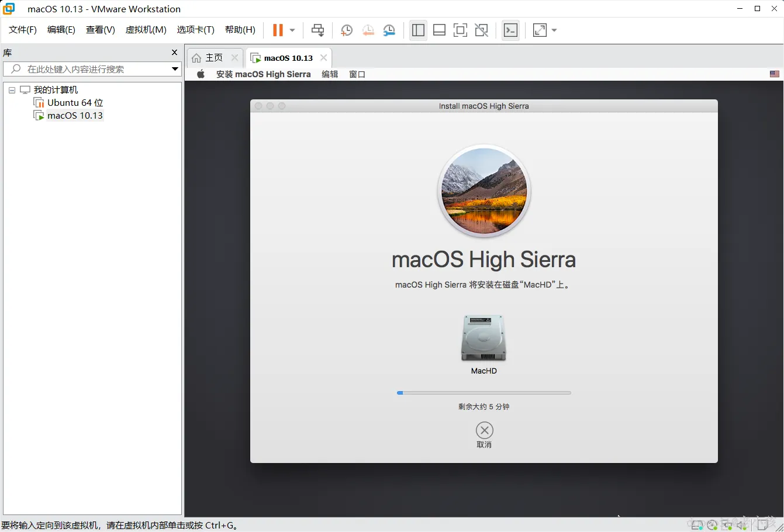Enter full screen mode from the toolbar

[x=460, y=30]
